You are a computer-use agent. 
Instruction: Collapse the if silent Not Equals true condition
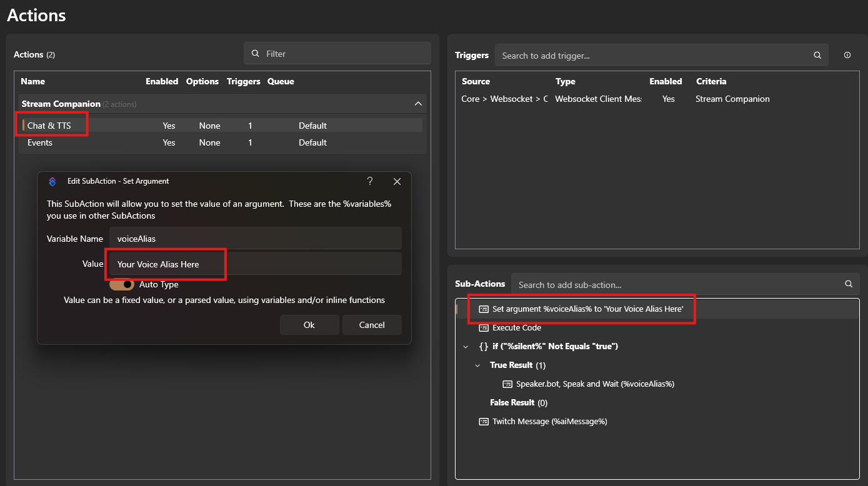[465, 346]
